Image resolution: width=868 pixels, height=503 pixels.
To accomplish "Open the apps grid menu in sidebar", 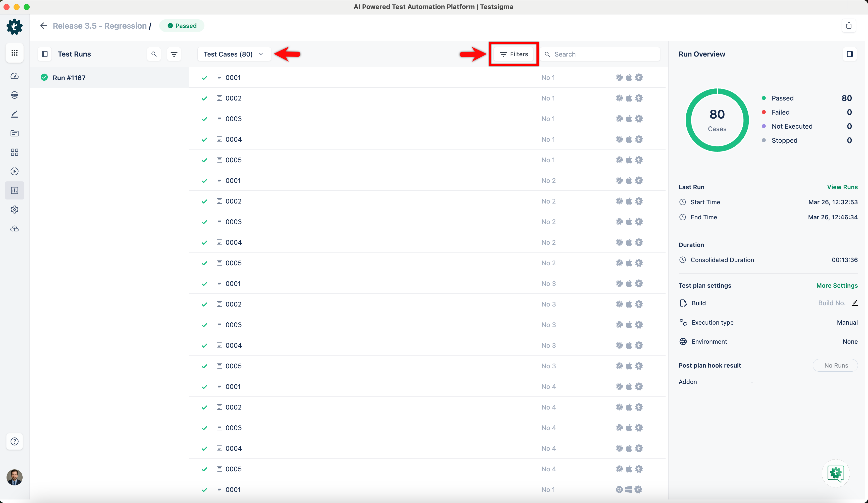I will pos(15,53).
